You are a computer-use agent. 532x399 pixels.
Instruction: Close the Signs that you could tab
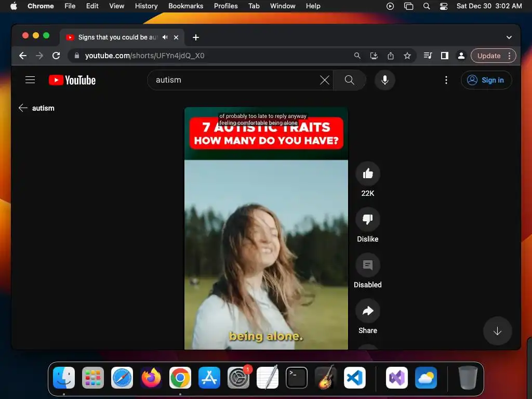click(x=176, y=37)
